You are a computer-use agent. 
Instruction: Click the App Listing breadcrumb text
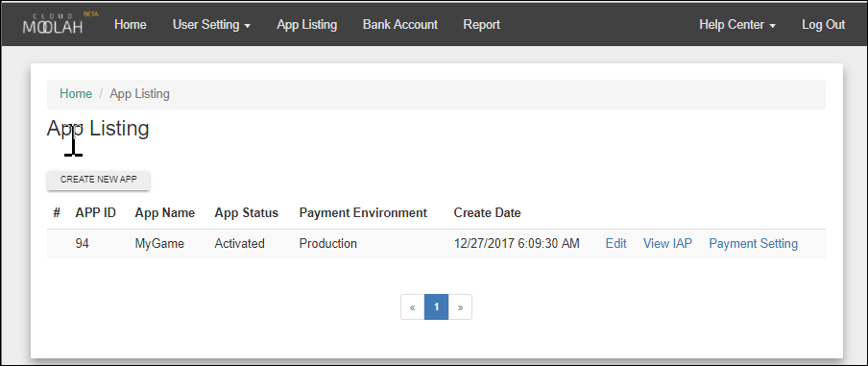139,93
